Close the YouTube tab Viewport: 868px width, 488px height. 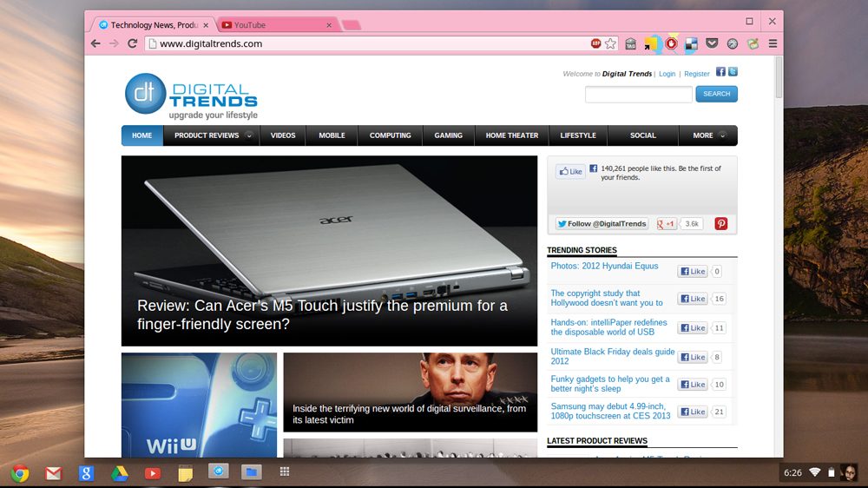click(x=329, y=25)
